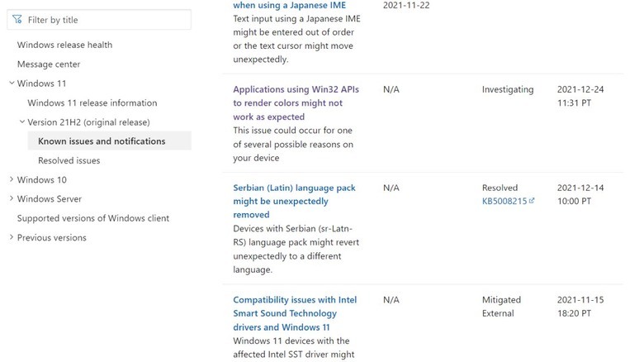Click the Resolved status text
Screen dimensions: 644x362
(500, 188)
